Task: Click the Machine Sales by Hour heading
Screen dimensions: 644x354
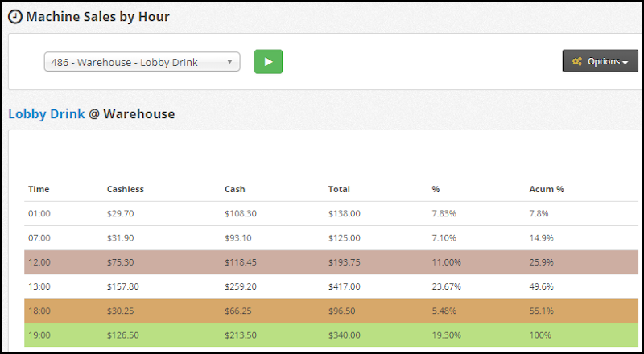Action: pyautogui.click(x=97, y=17)
